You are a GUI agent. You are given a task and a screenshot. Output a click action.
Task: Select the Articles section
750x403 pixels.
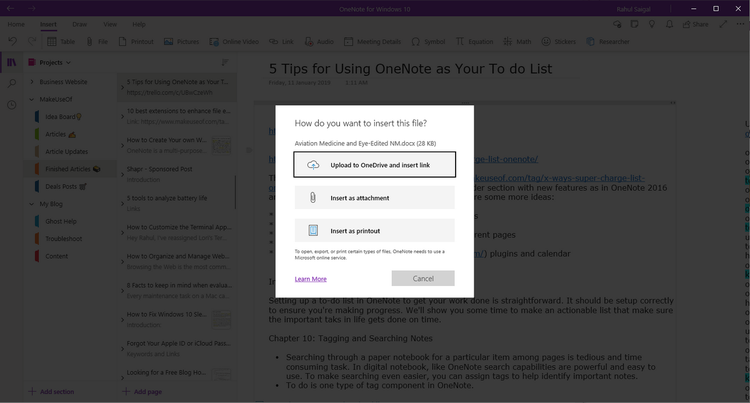[72, 134]
